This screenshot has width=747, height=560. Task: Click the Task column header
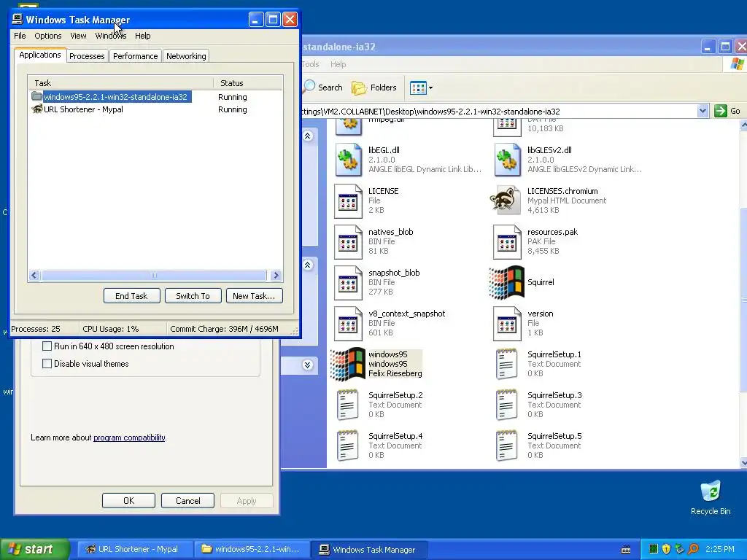[x=120, y=83]
